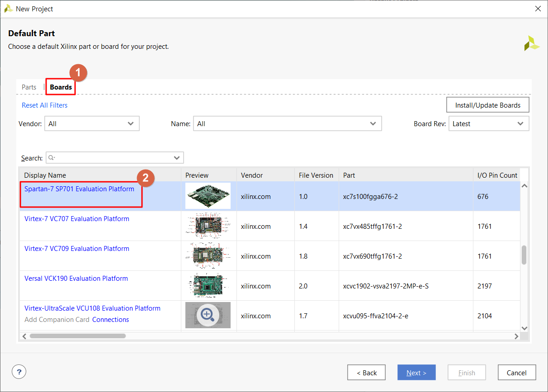Sort by File Version column header
The image size is (548, 392).
[x=316, y=175]
